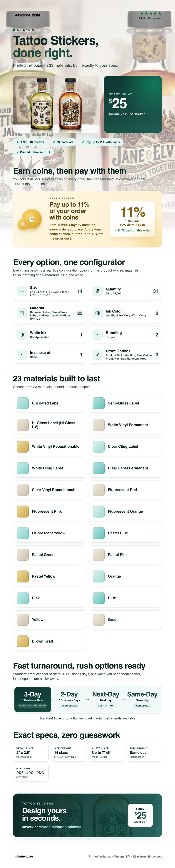Open the 4over4.com/product/tattoo-stickers link
The height and width of the screenshot is (868, 175).
pyautogui.click(x=52, y=827)
